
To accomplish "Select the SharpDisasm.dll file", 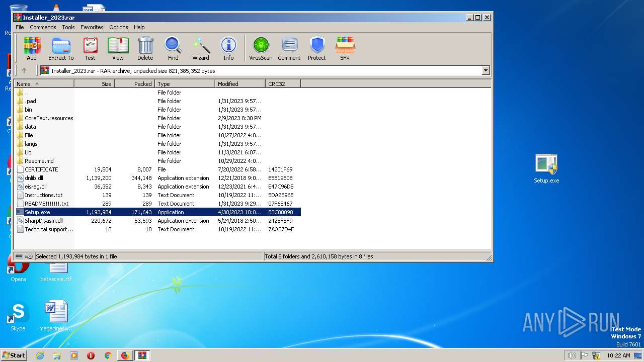I will click(44, 221).
